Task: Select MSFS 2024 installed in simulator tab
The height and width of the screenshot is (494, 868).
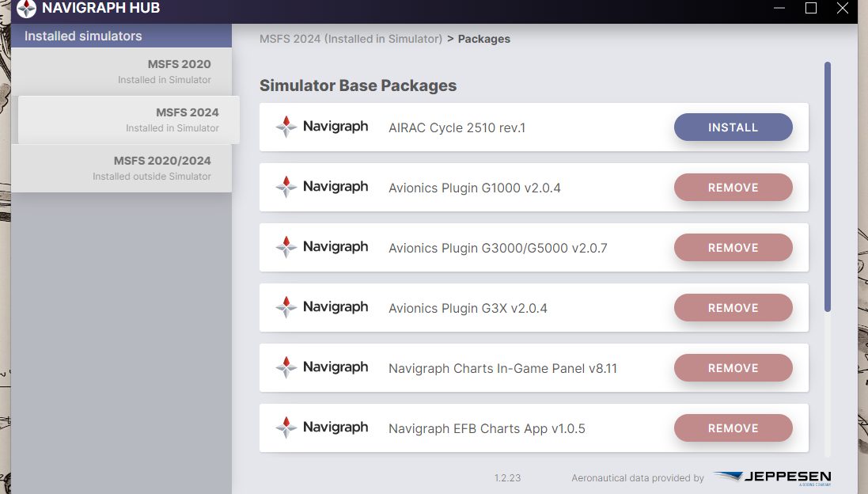Action: 125,120
